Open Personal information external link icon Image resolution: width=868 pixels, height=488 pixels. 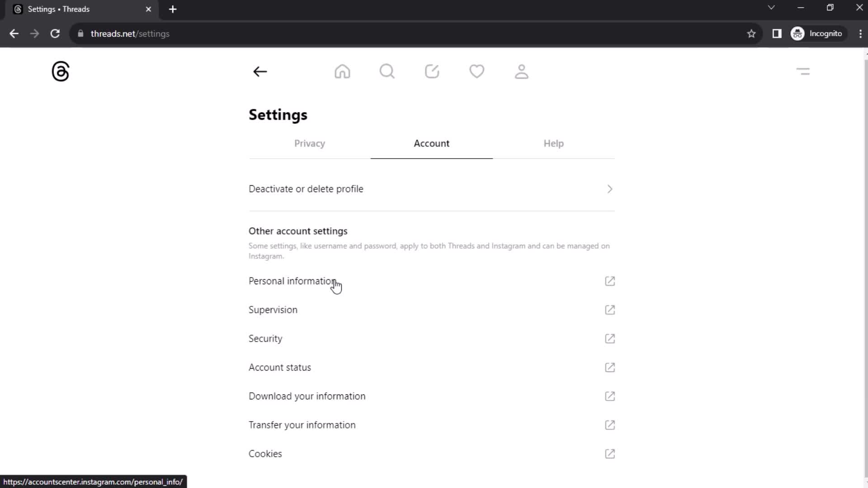point(610,281)
